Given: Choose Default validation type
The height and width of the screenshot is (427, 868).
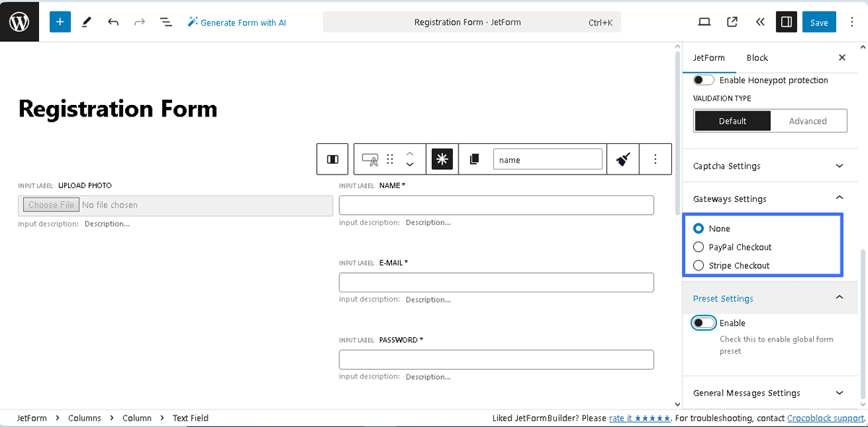Looking at the screenshot, I should (732, 121).
